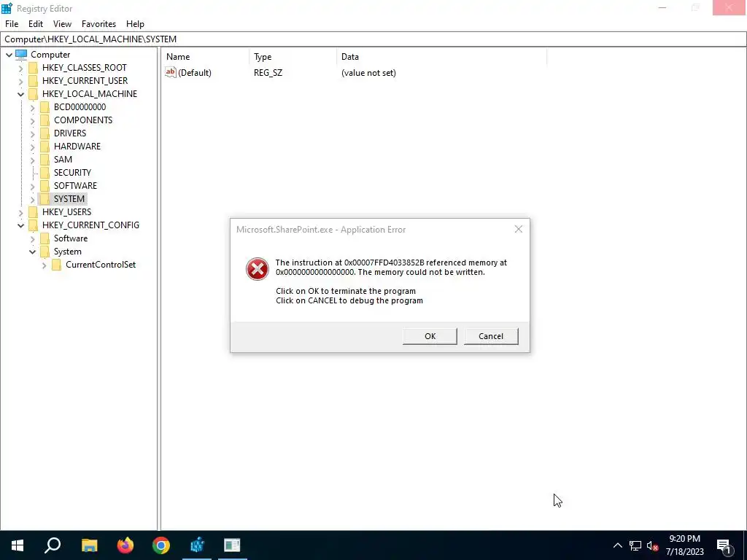Expand HKEY_CURRENT_USER node arrow

click(x=20, y=81)
